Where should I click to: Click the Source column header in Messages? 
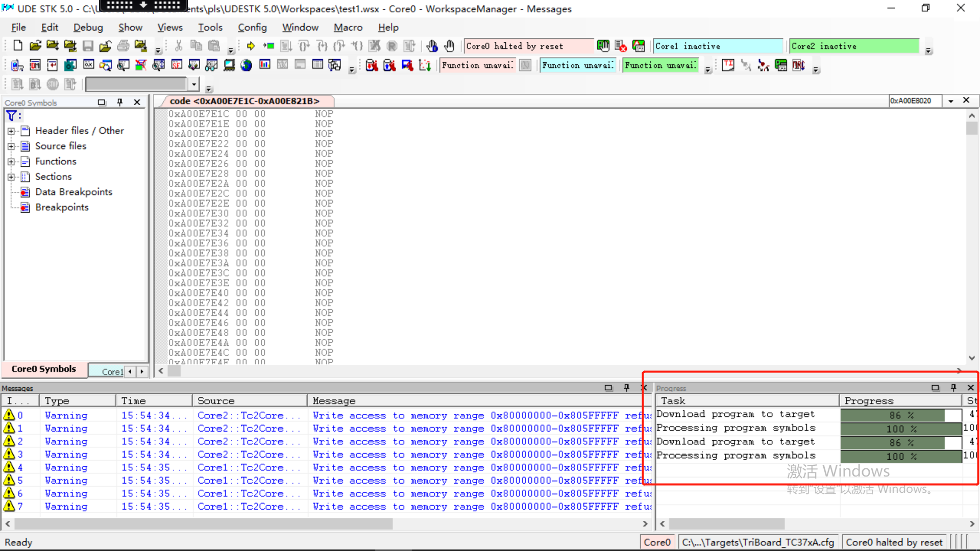pos(249,401)
